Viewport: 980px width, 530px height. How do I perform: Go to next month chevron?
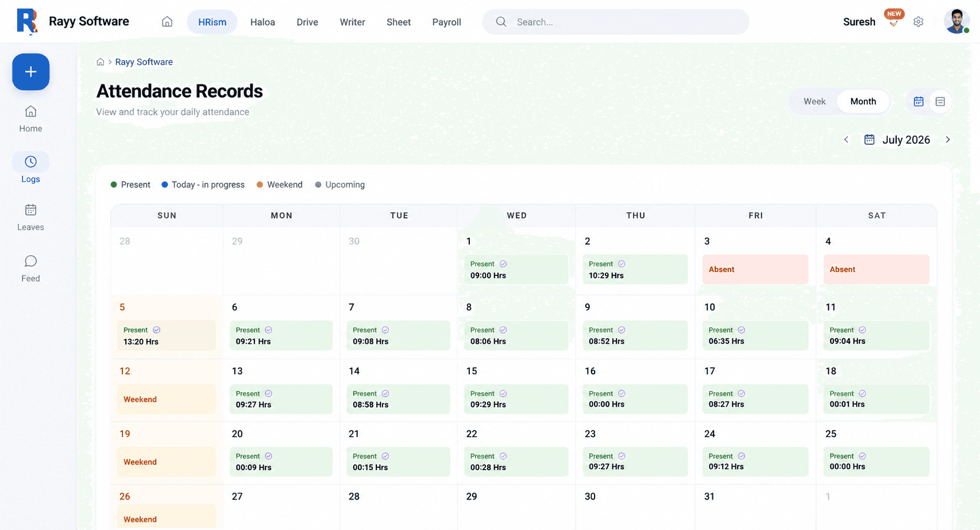[948, 140]
